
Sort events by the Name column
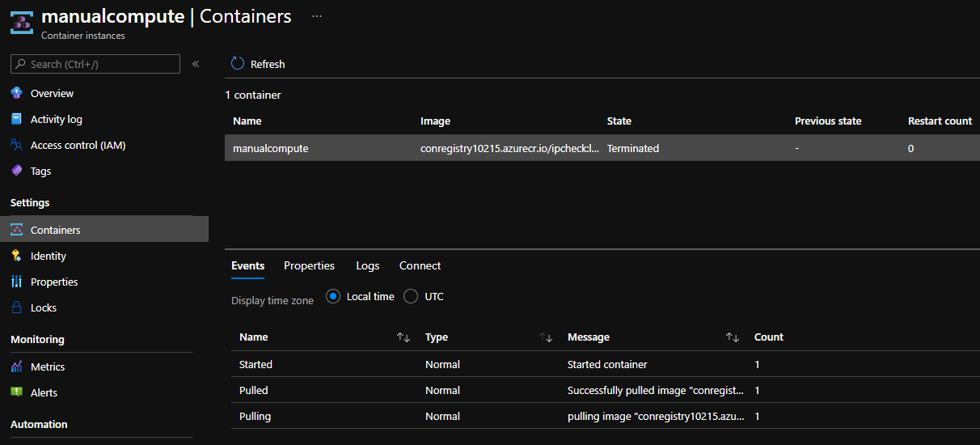pyautogui.click(x=403, y=337)
